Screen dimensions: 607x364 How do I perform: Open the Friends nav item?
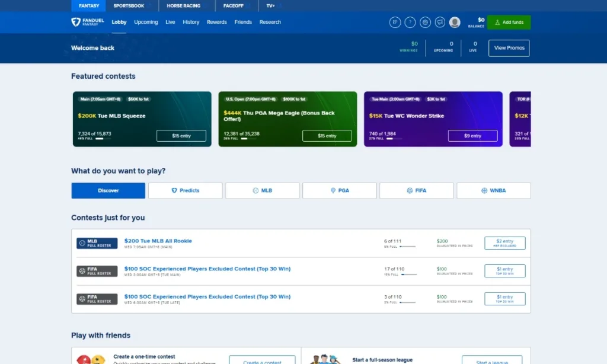[243, 22]
